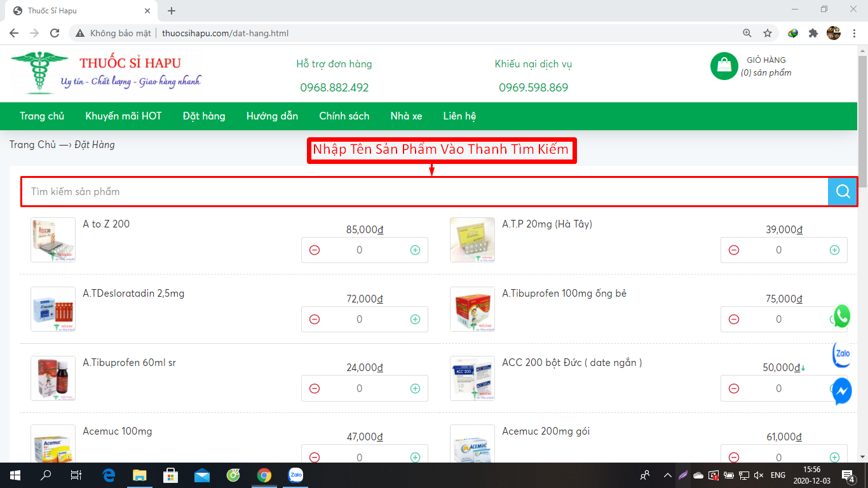The width and height of the screenshot is (868, 488).
Task: Open File Explorer from the taskbar
Action: point(140,475)
